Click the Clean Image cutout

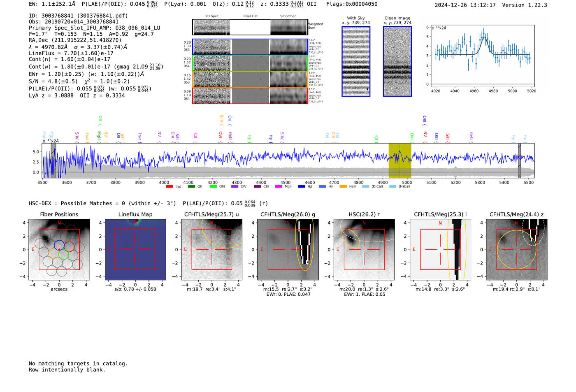(397, 61)
